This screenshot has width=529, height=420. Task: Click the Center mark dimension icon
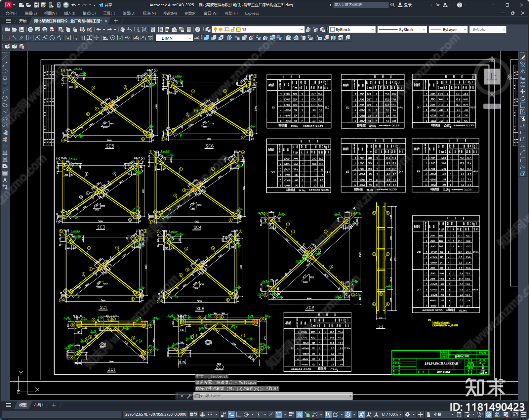point(113,38)
